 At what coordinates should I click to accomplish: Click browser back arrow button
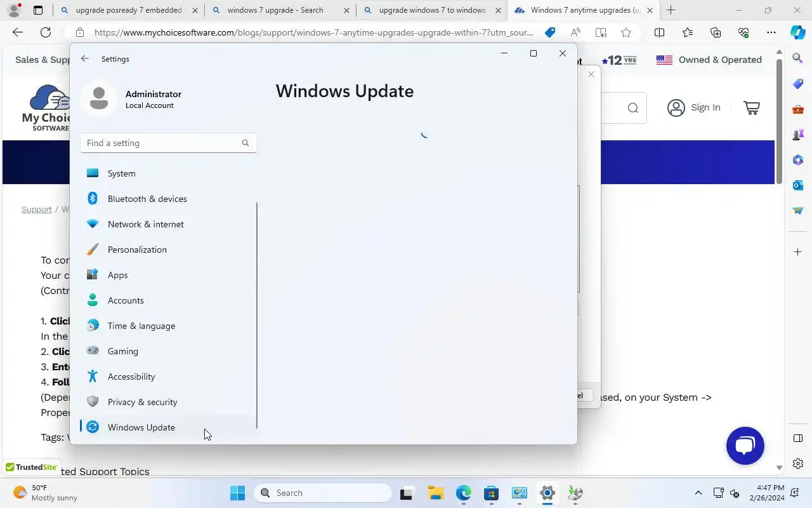[x=18, y=32]
